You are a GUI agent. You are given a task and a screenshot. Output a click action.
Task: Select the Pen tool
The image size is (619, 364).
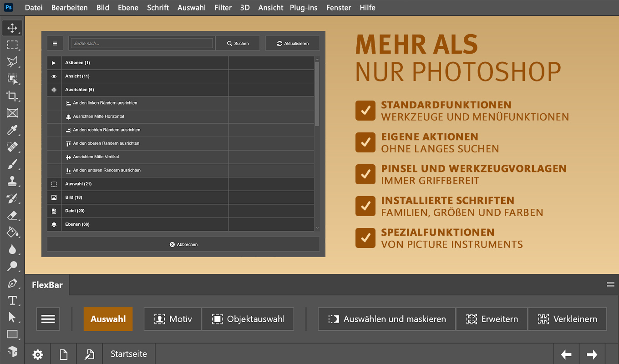point(12,283)
